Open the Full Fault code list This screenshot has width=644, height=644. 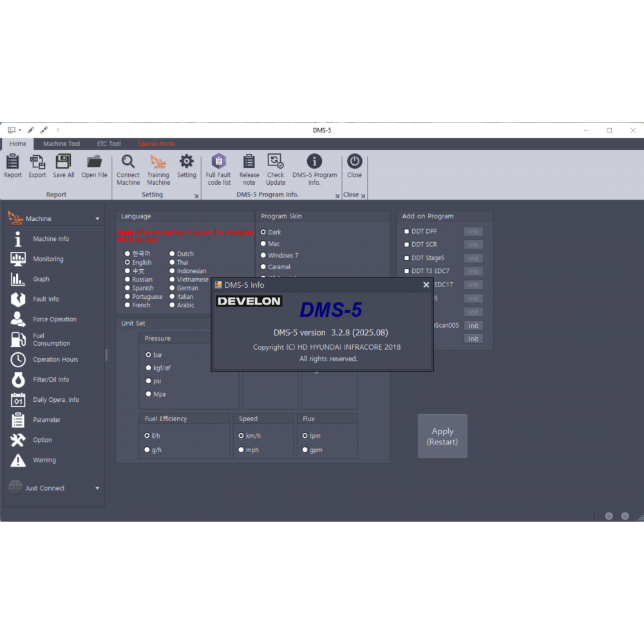(219, 162)
